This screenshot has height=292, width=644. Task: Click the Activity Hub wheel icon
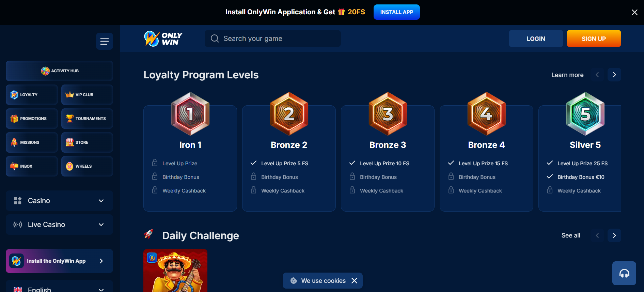(45, 71)
